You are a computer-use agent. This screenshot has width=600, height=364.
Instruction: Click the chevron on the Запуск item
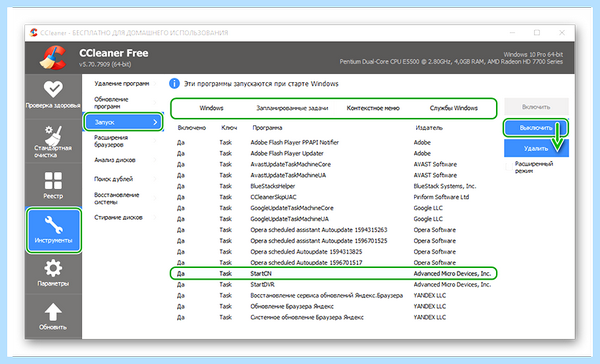[155, 122]
